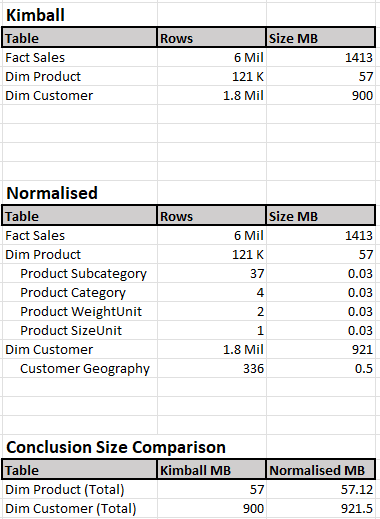Click Product Subcategory table name cell
380x519 pixels.
pyautogui.click(x=80, y=273)
